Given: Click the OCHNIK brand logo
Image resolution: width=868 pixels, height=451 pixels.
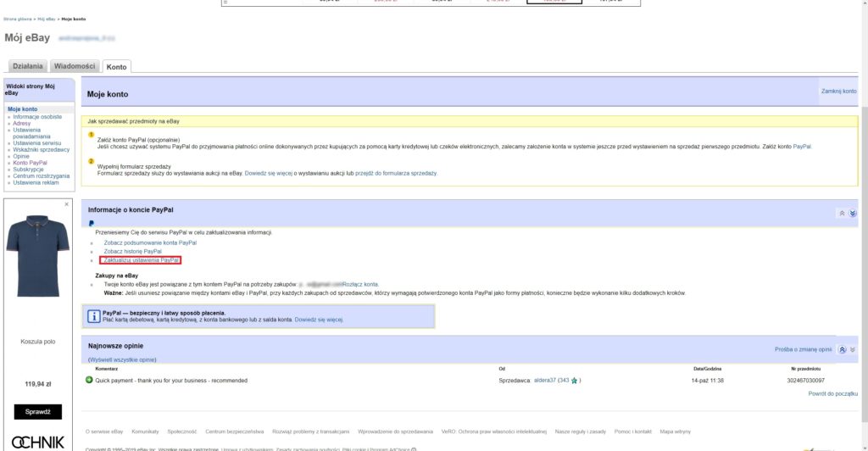Looking at the screenshot, I should pos(38,441).
